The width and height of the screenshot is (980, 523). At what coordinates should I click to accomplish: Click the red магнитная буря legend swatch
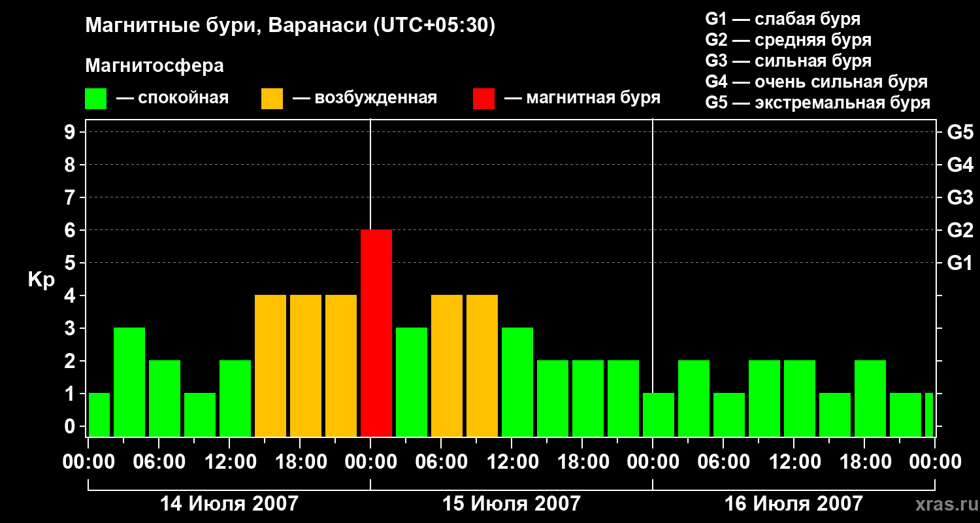point(483,99)
